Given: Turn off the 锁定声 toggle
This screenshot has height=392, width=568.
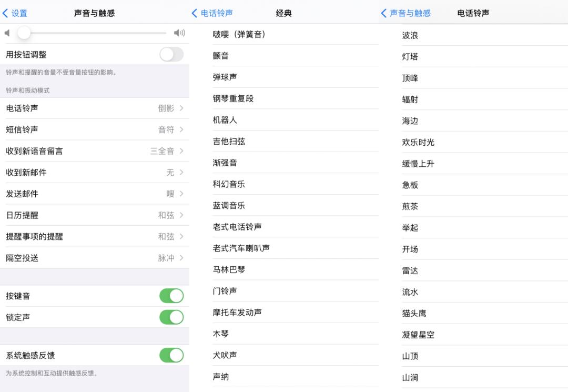Looking at the screenshot, I should (x=171, y=317).
